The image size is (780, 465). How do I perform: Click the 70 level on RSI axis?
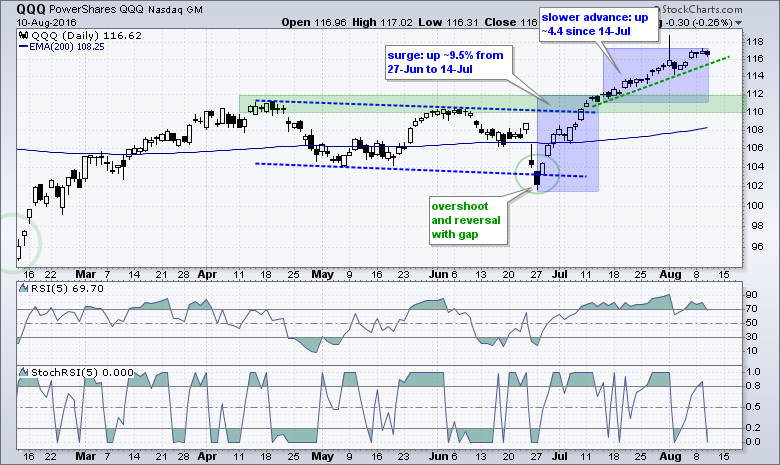tap(752, 309)
